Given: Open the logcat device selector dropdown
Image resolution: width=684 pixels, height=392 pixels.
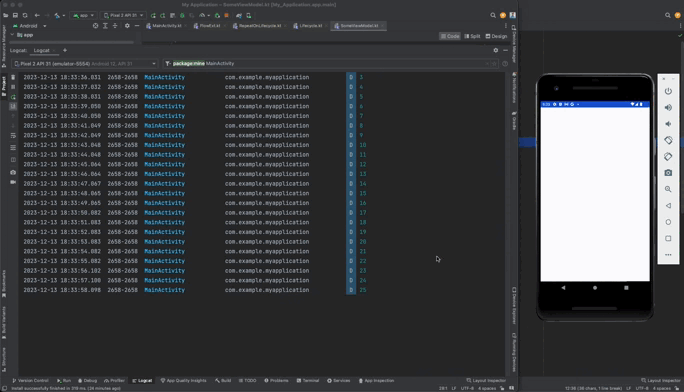Looking at the screenshot, I should (x=84, y=64).
